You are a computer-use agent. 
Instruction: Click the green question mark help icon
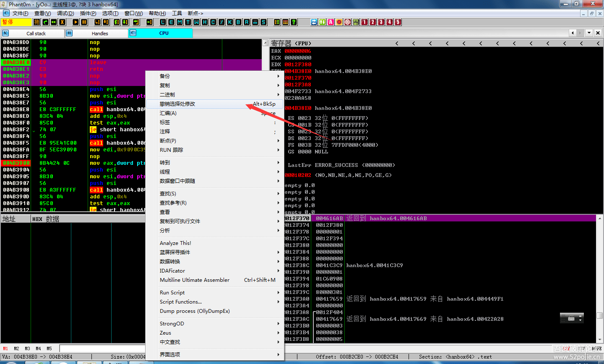click(294, 22)
